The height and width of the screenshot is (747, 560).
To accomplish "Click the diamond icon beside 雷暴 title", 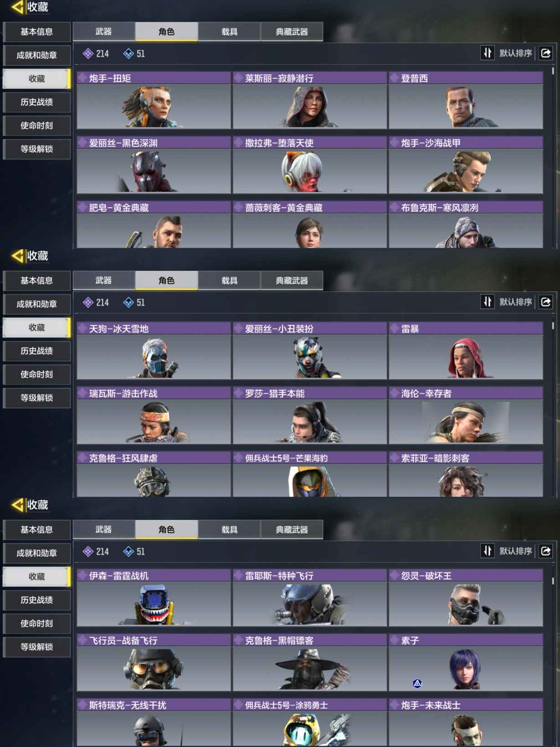I will (395, 328).
